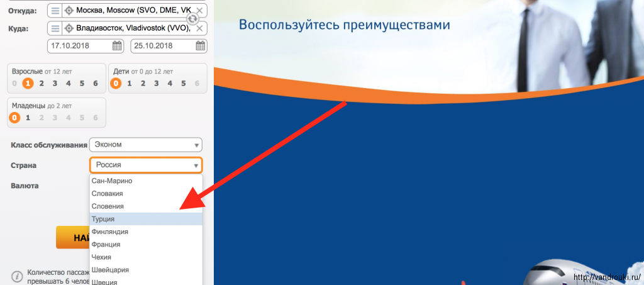
Task: Select 6 adults in Взрослые
Action: 96,84
